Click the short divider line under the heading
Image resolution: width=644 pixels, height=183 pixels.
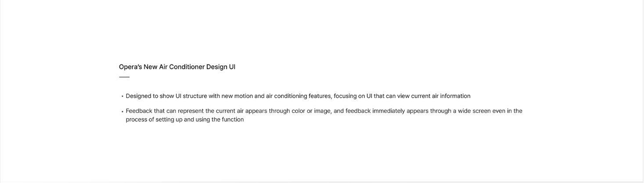(124, 77)
